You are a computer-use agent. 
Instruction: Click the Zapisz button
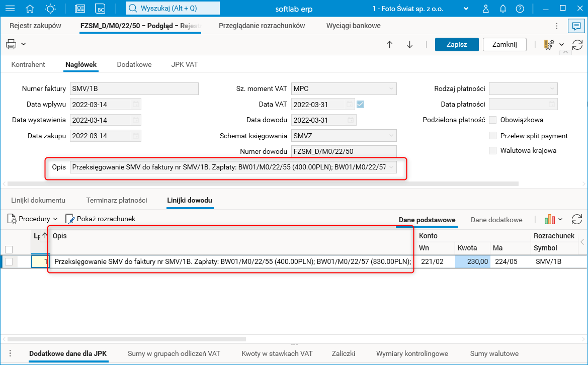[x=457, y=45]
